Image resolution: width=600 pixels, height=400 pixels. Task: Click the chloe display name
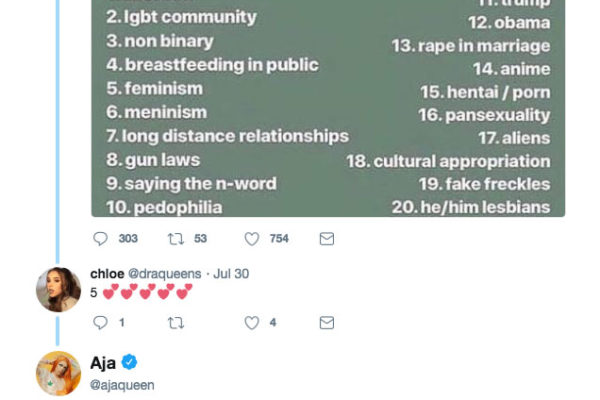107,273
